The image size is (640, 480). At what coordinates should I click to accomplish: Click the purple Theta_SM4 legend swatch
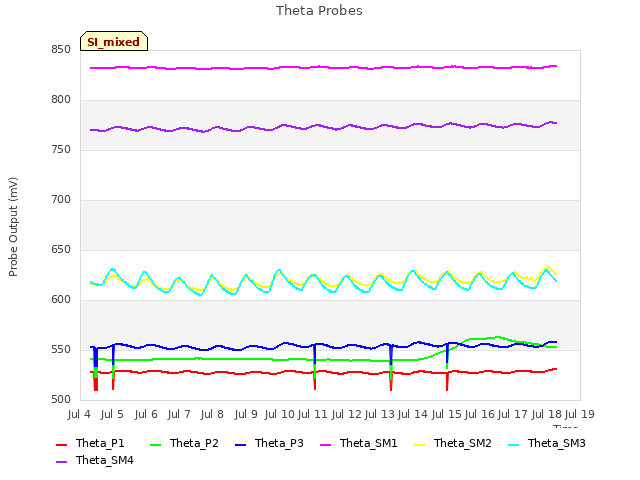[x=61, y=461]
